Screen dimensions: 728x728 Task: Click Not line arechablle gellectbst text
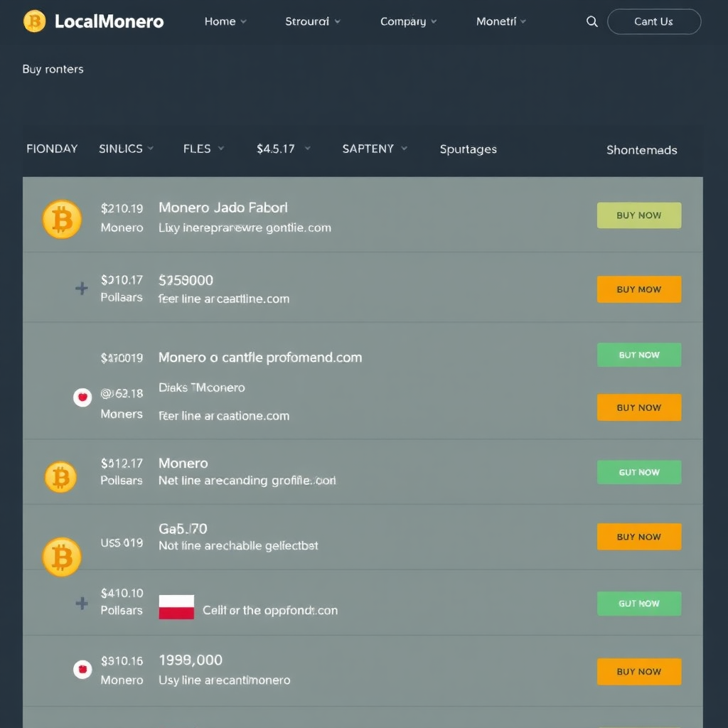(x=238, y=545)
